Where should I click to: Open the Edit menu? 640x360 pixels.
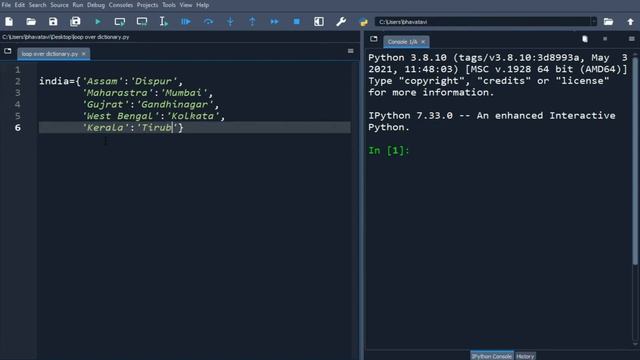click(20, 5)
